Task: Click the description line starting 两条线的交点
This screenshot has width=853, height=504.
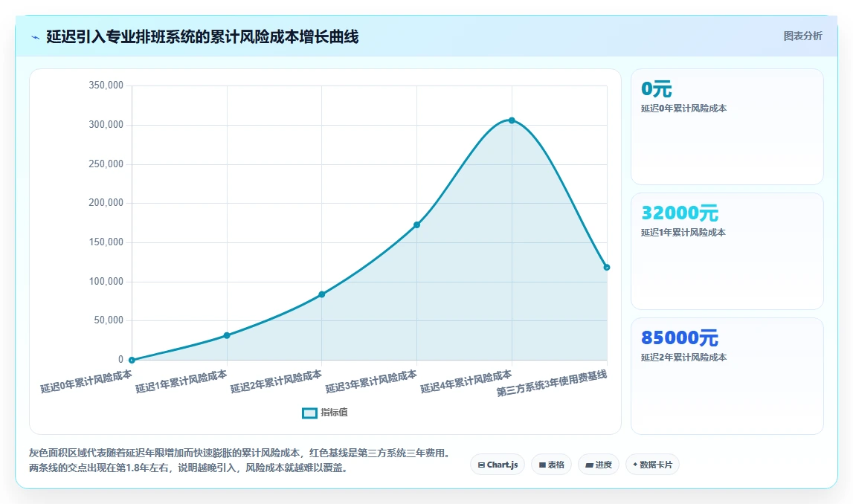Action: click(x=190, y=468)
